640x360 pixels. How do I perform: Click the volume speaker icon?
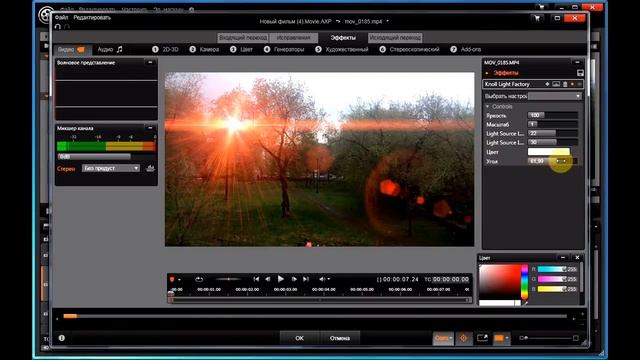[322, 279]
